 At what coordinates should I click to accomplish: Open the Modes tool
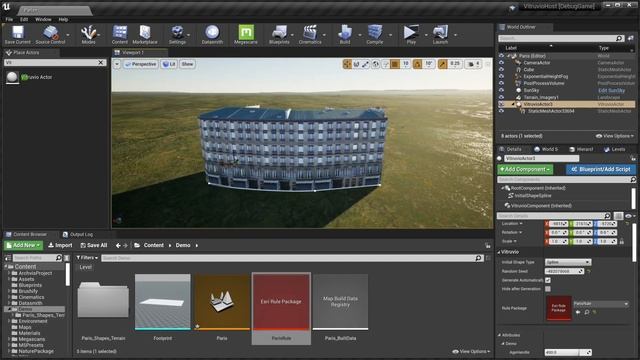[x=88, y=34]
